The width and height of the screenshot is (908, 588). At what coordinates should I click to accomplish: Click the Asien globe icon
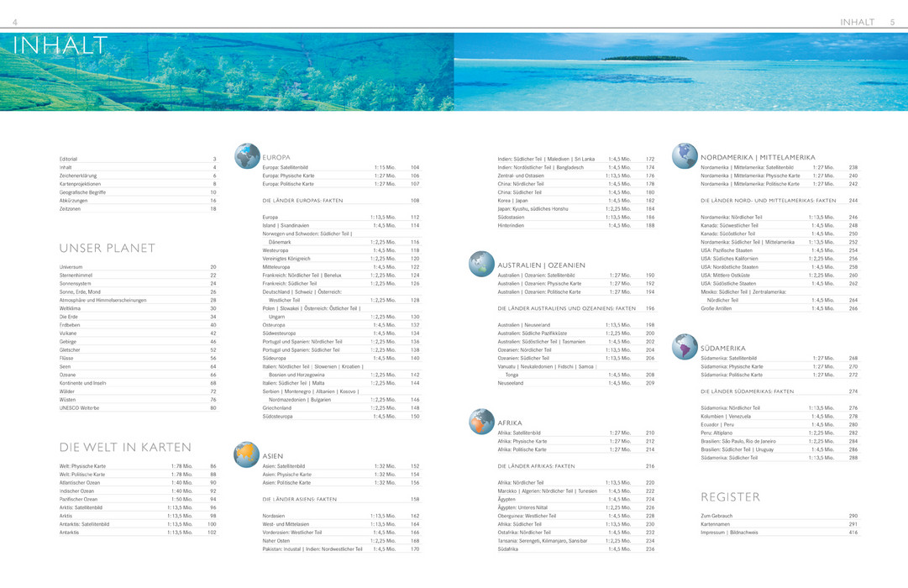(x=247, y=454)
